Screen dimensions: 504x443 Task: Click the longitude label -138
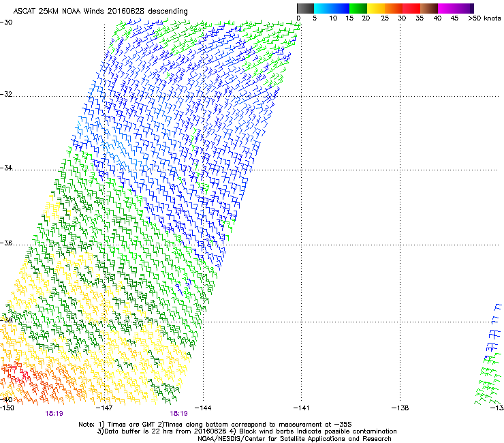(400, 408)
